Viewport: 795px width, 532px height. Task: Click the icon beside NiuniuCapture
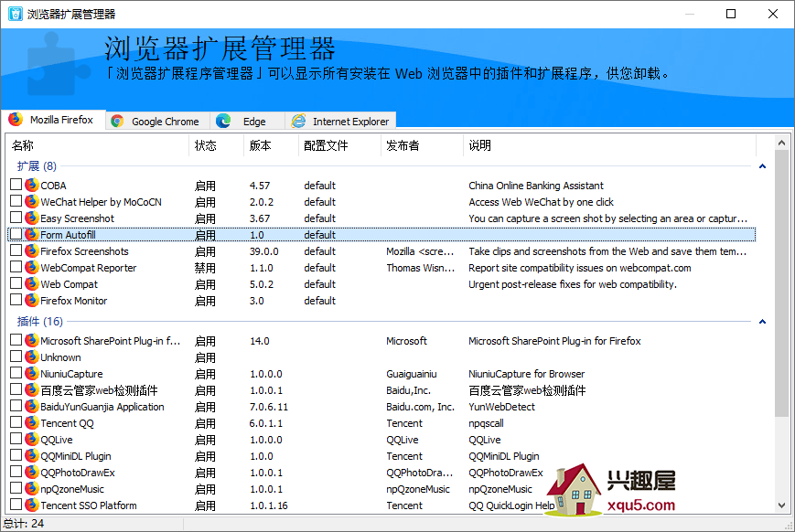pos(31,374)
